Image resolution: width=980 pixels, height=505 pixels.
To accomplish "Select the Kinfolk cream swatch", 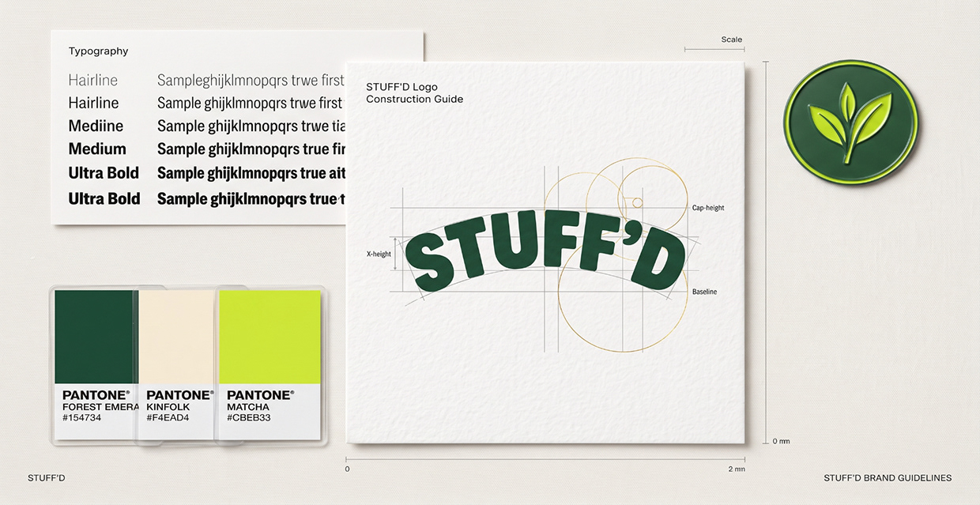I will 176,337.
